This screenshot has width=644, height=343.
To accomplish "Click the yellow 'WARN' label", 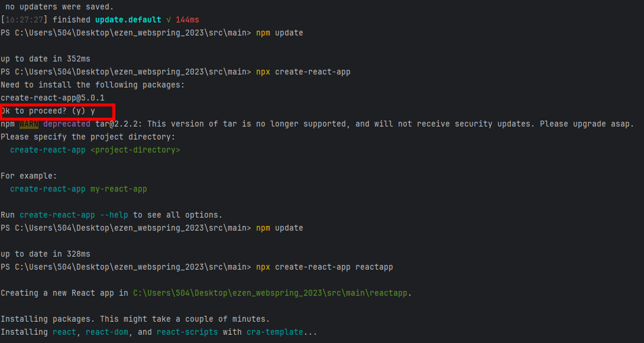I will (29, 124).
